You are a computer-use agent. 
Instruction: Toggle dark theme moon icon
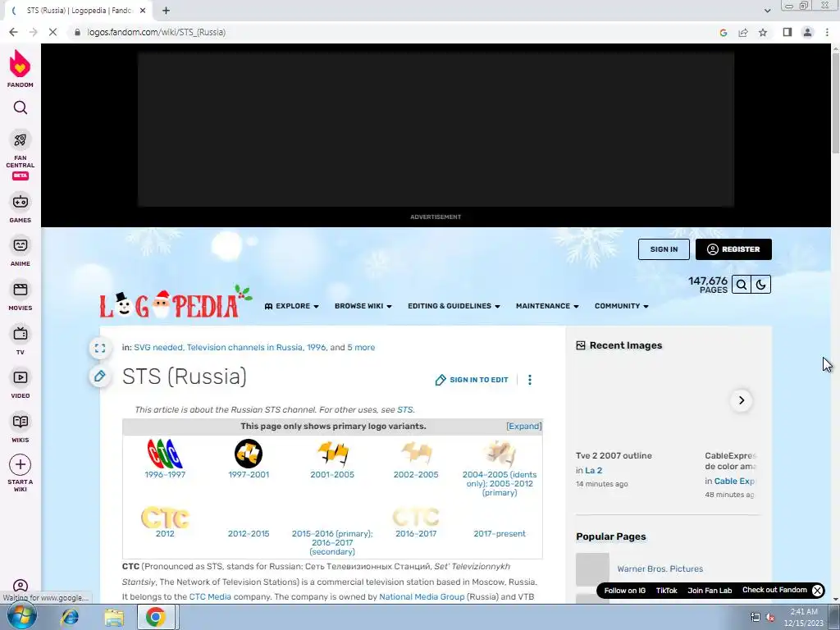(760, 285)
